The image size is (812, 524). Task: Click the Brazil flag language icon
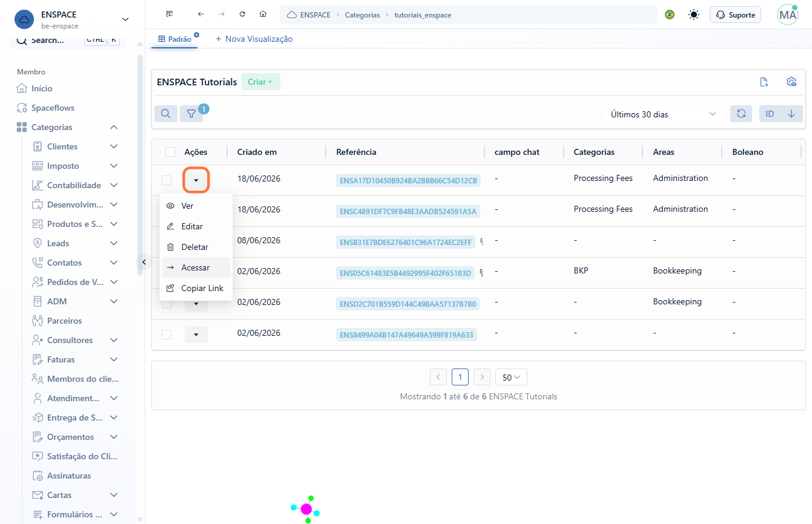click(x=670, y=15)
